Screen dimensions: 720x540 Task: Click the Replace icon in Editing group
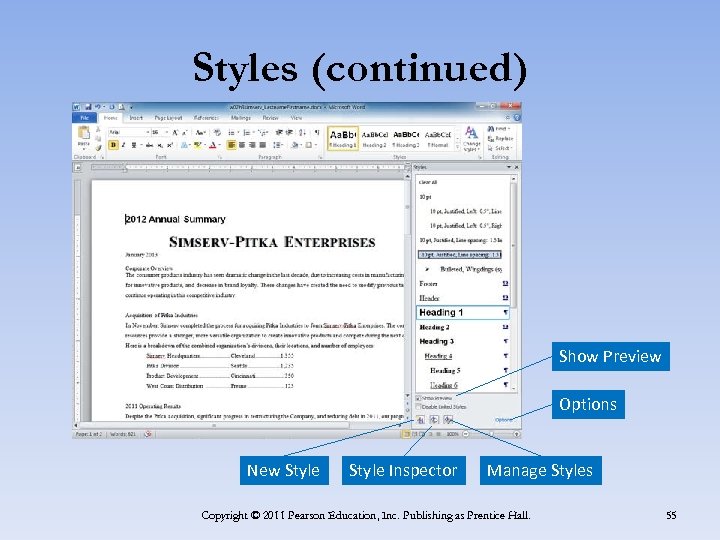501,139
